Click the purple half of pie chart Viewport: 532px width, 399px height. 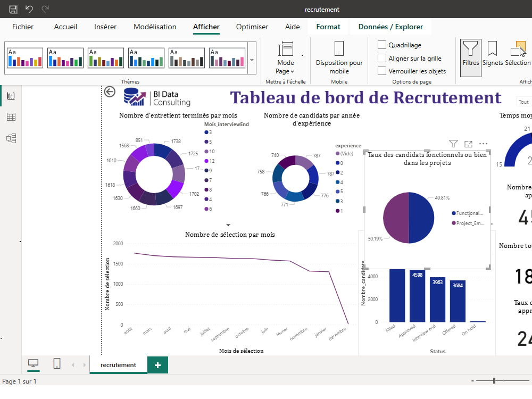pos(395,218)
